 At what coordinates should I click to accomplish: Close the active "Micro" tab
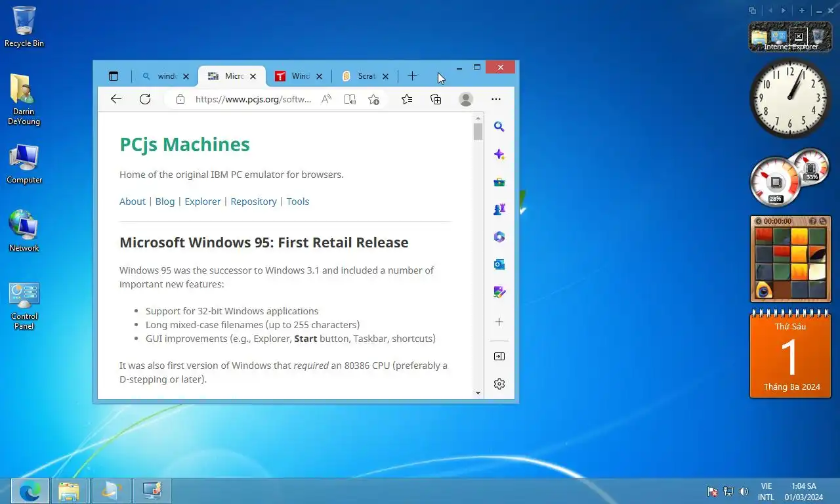tap(253, 77)
